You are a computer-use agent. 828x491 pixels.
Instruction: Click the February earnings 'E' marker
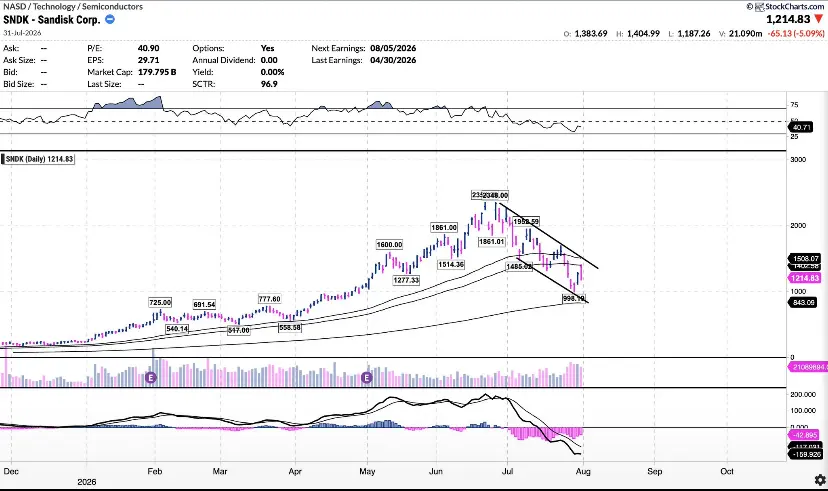(151, 377)
